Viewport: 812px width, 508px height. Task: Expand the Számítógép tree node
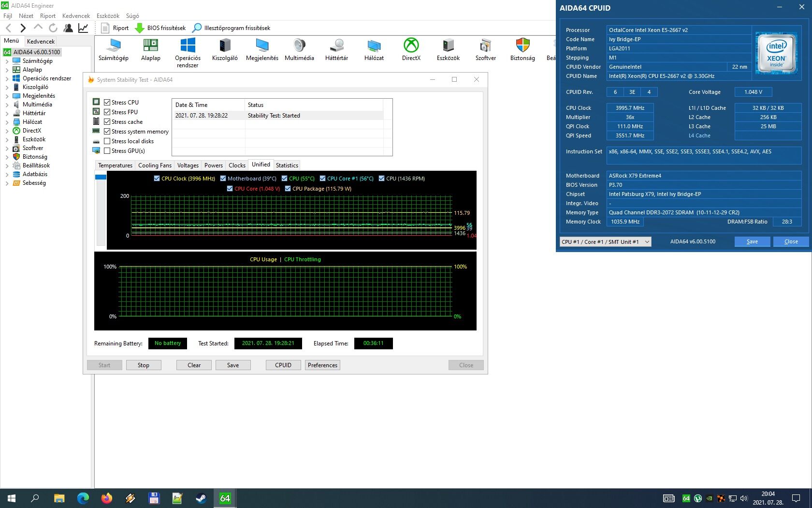coord(7,61)
